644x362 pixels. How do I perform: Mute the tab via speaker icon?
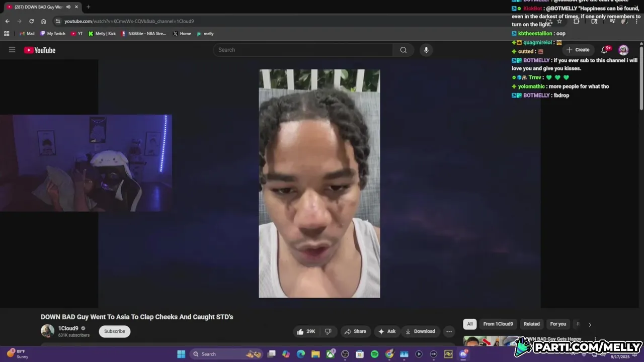click(68, 7)
